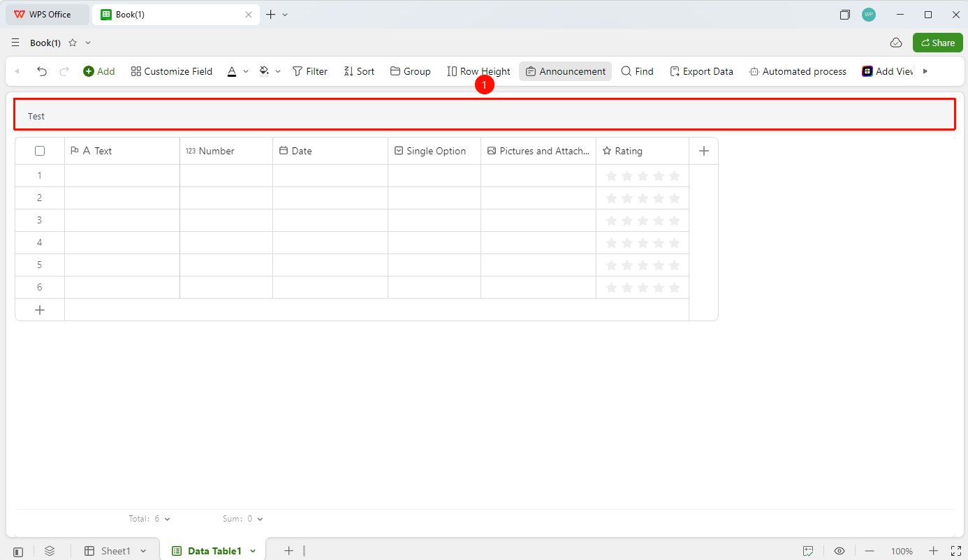
Task: Click the Undo arrow icon
Action: (x=42, y=71)
